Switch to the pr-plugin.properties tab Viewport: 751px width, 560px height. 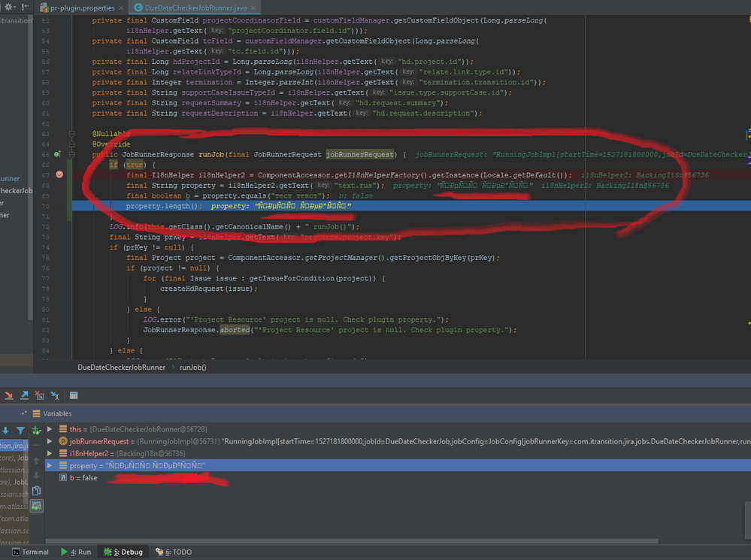pyautogui.click(x=83, y=8)
